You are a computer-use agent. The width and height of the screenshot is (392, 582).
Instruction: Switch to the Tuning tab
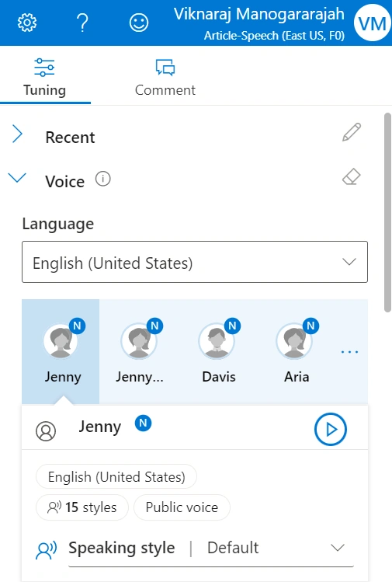(45, 78)
